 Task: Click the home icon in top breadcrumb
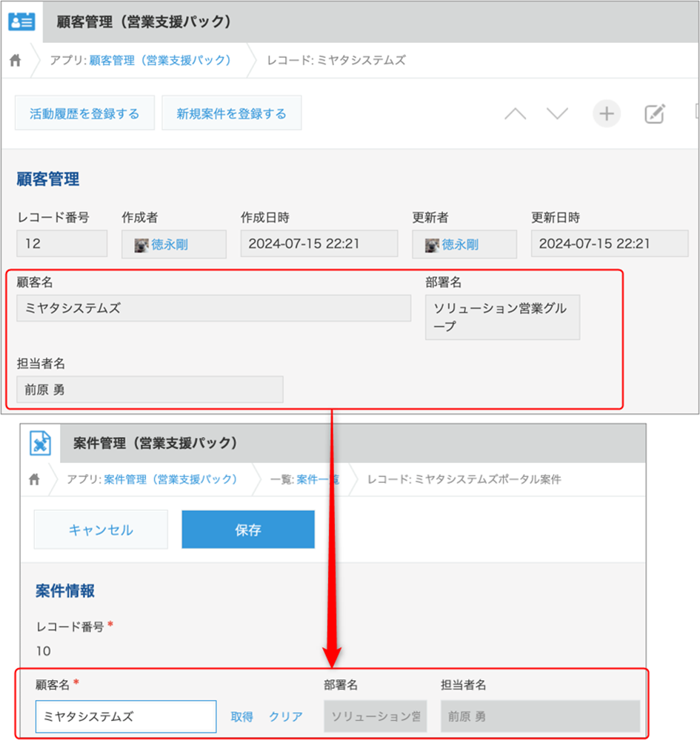click(x=16, y=61)
